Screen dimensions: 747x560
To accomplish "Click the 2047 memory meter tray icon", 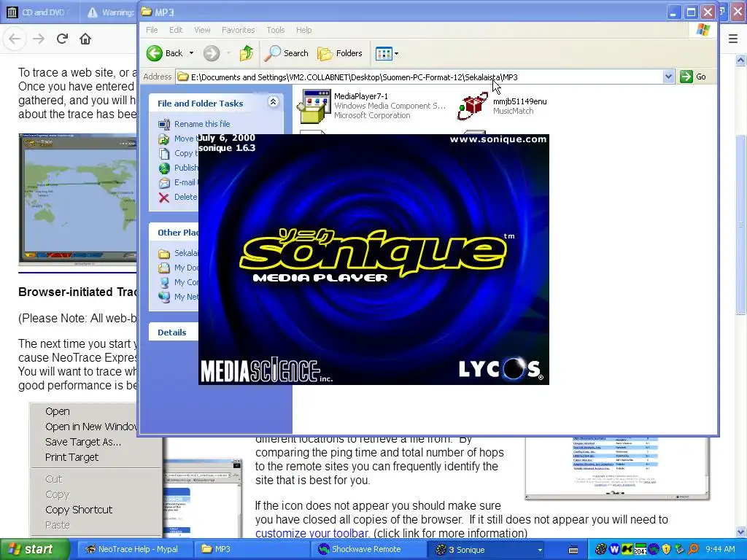I will (640, 550).
